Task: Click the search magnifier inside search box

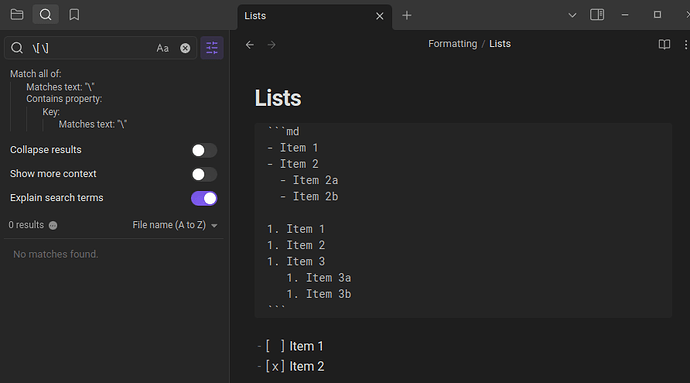Action: click(17, 48)
